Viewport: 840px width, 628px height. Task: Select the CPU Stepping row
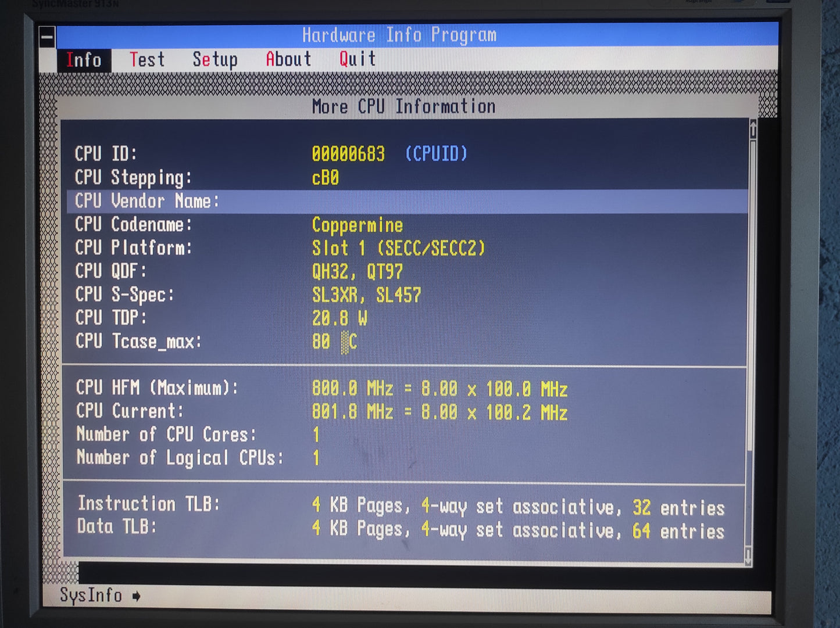pos(174,178)
